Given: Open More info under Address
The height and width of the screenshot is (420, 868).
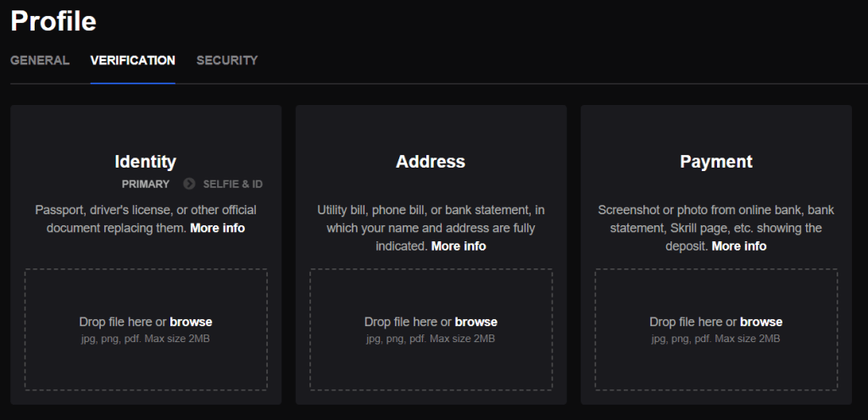Looking at the screenshot, I should click(459, 246).
